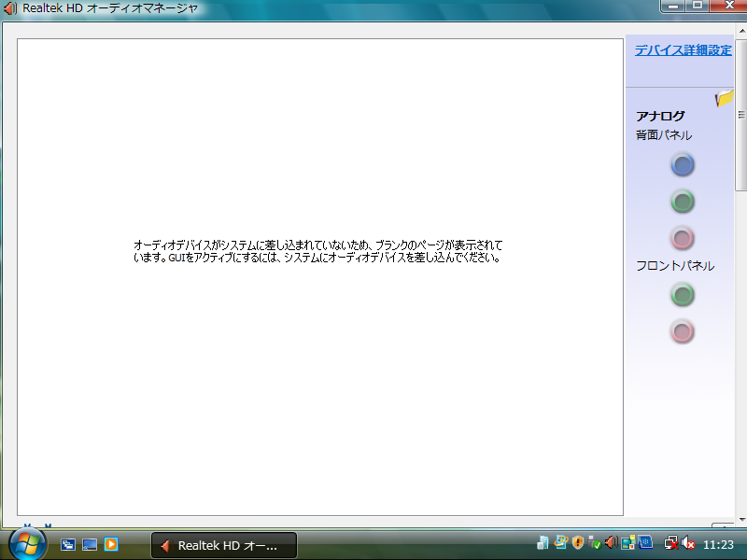Click the Switch between windows quick launch icon
This screenshot has width=747, height=560.
pos(67,544)
